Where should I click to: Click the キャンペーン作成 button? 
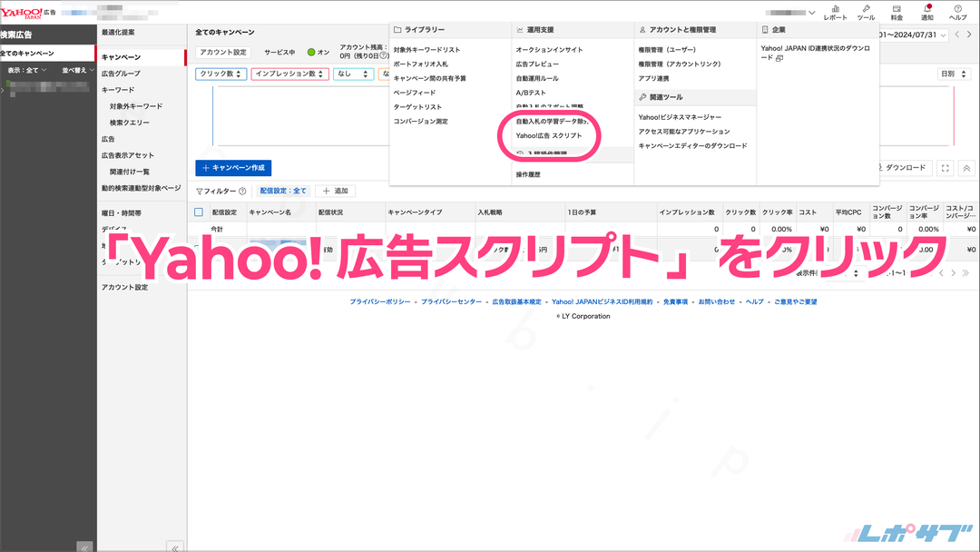pyautogui.click(x=233, y=168)
